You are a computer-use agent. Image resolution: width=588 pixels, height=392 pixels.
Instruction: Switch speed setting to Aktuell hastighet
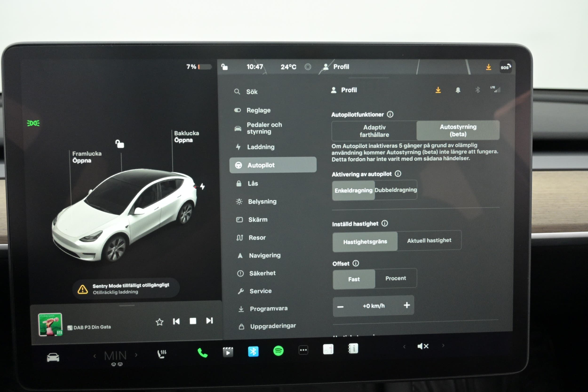tap(429, 241)
